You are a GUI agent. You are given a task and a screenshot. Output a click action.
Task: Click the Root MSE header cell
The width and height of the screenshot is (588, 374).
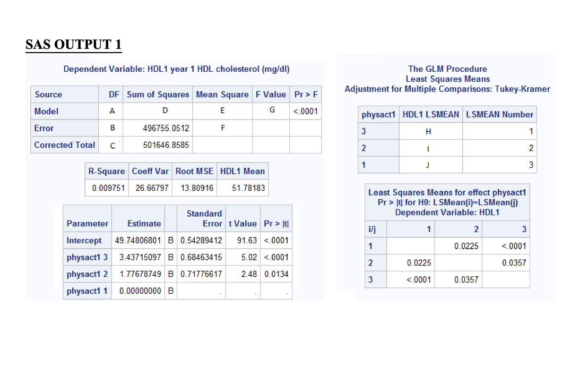(194, 171)
